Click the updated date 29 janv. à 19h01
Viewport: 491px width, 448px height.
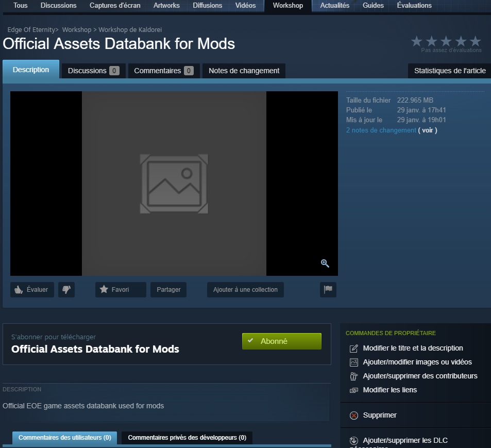pos(421,120)
